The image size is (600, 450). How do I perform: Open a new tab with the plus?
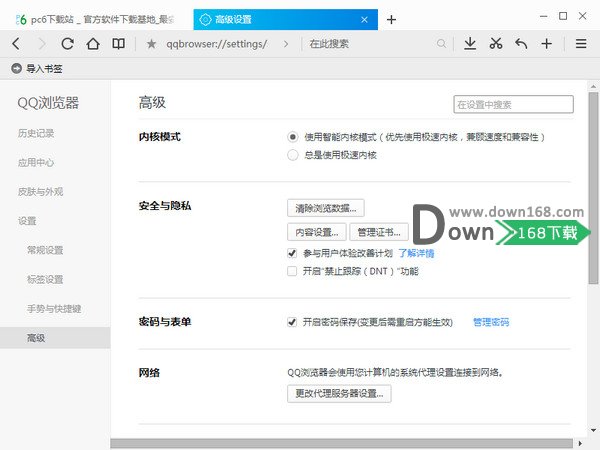(x=391, y=20)
